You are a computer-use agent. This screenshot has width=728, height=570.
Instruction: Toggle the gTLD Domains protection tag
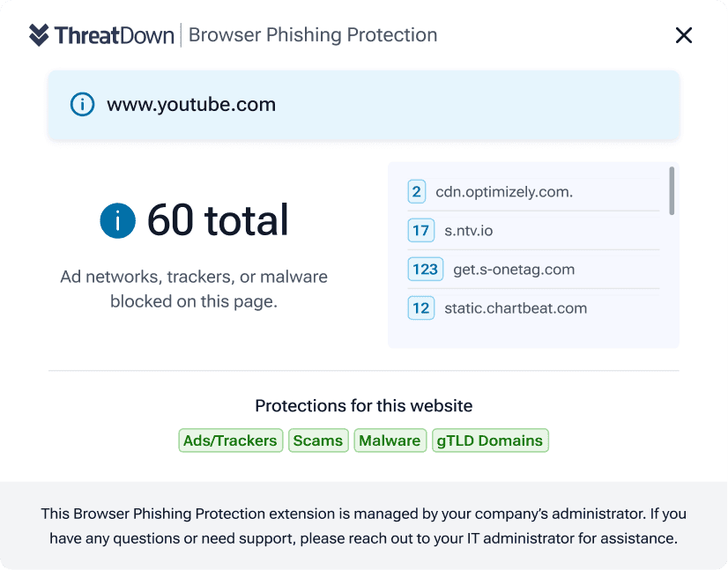(x=490, y=440)
